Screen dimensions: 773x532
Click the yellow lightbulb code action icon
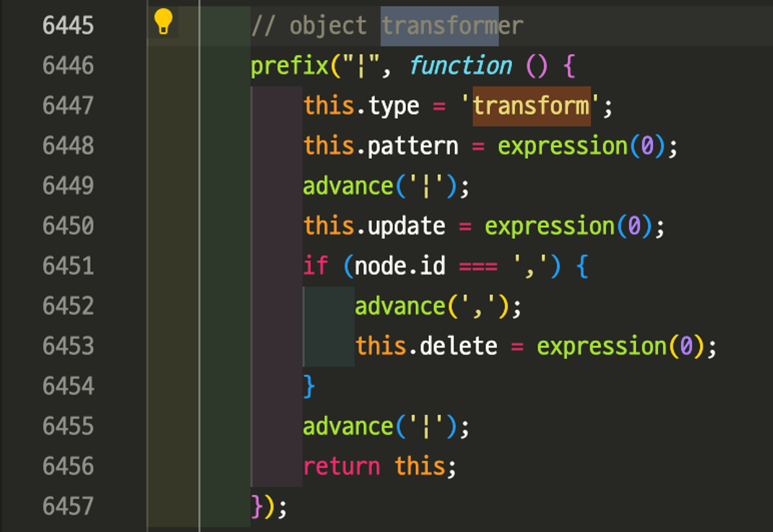[163, 22]
